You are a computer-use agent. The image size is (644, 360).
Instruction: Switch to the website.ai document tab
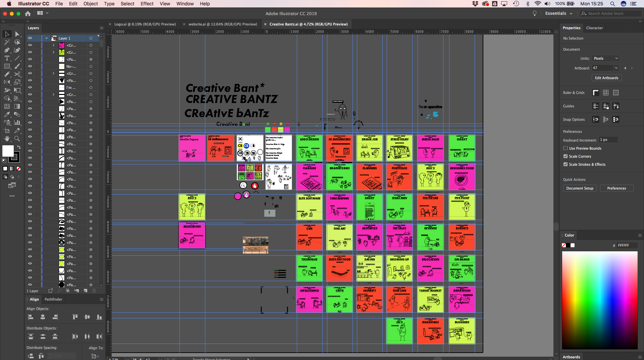pos(223,24)
